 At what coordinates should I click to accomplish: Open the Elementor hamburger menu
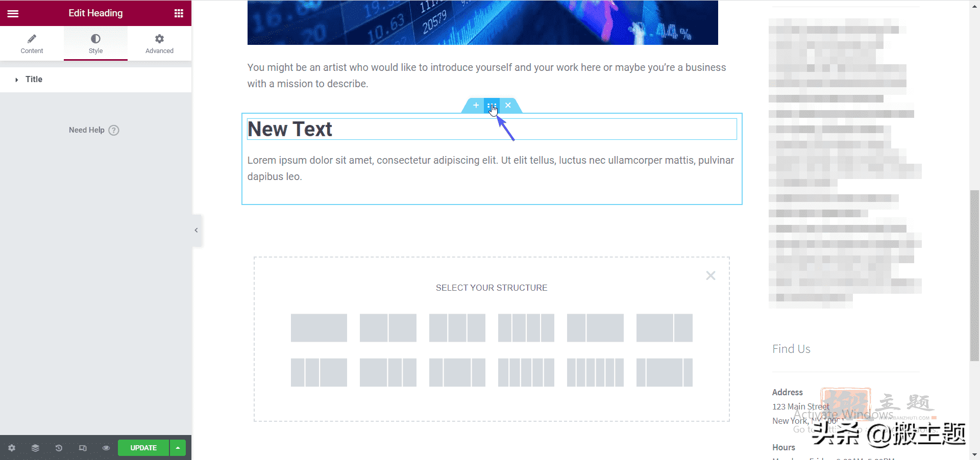click(x=13, y=13)
